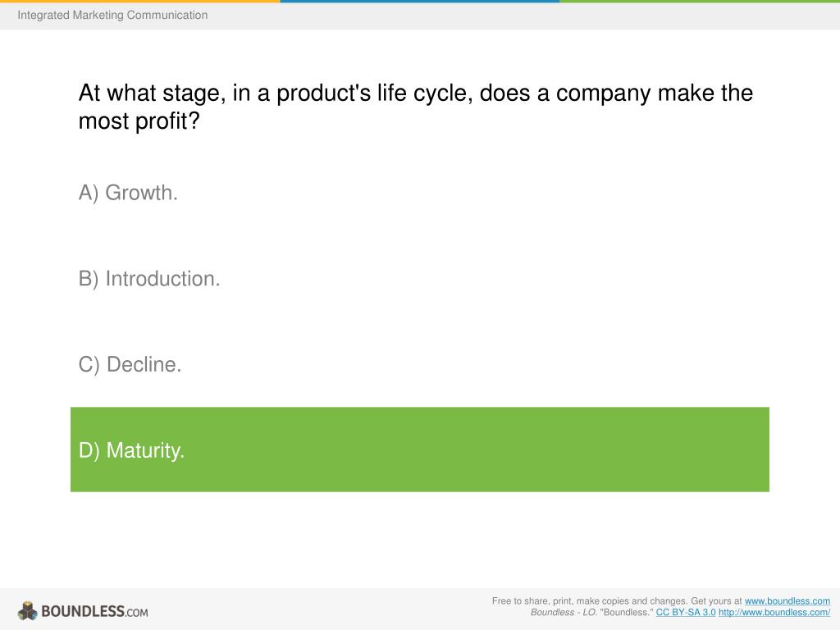Viewport: 840px width, 630px height.
Task: Follow the http://www.boundless.com/ citation link
Action: (774, 612)
